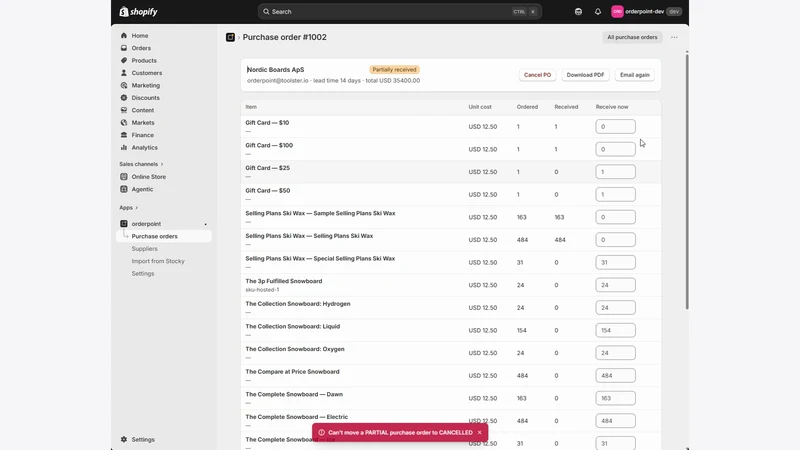Dismiss the red error toast
800x450 pixels.
(480, 432)
